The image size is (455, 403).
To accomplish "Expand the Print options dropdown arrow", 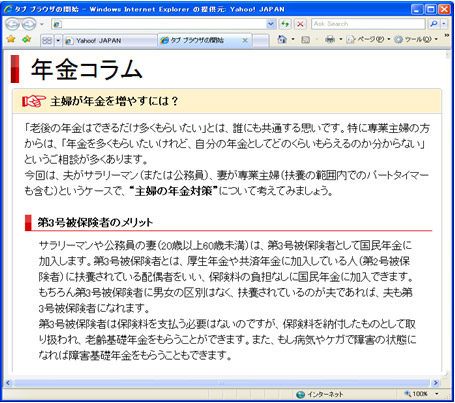I will [341, 40].
